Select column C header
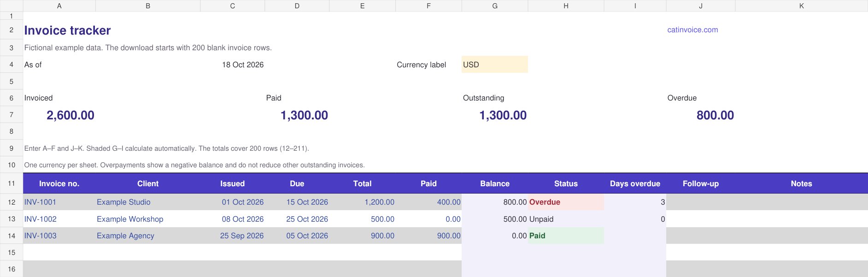Viewport: 868px width, 277px height. 233,6
